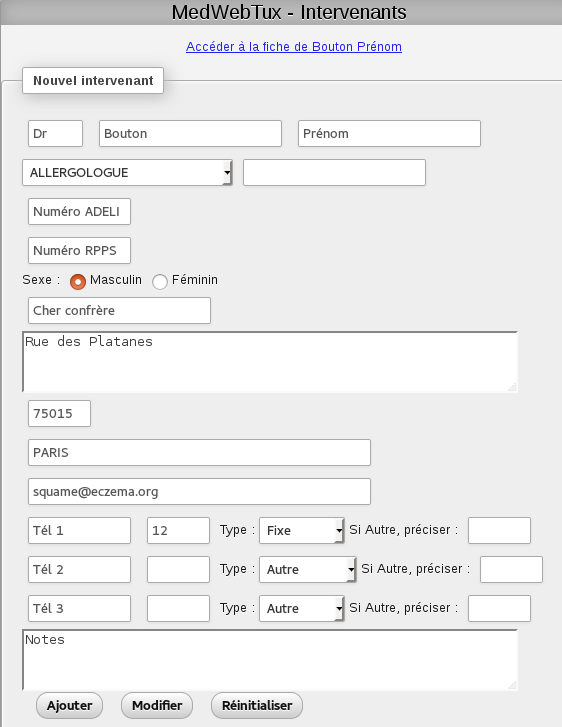Click the Si Autre préciser field for Tél 3
The width and height of the screenshot is (562, 727).
[499, 608]
